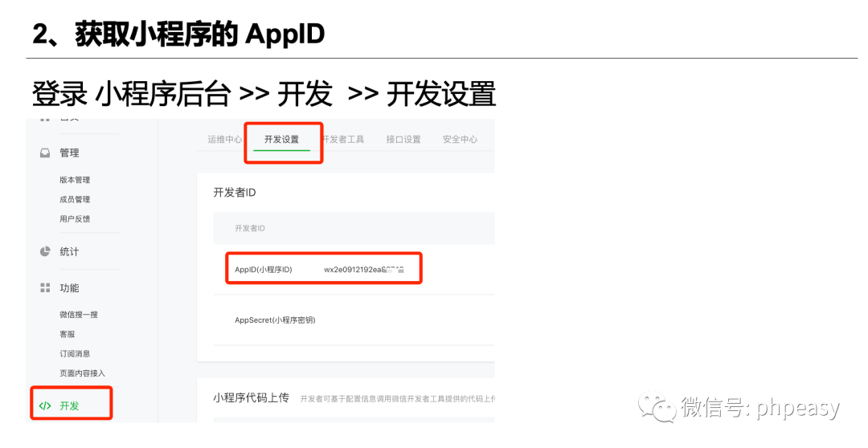Click the 小程序代码上传 section heading
This screenshot has height=448, width=868.
pos(252,397)
